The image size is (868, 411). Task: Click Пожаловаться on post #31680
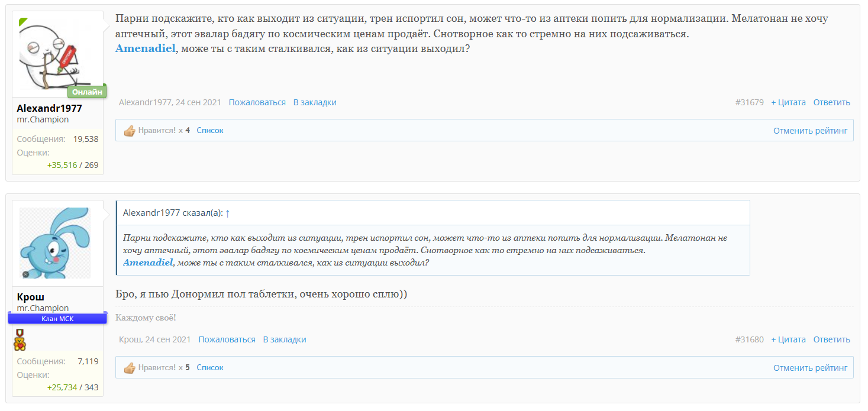(x=227, y=339)
